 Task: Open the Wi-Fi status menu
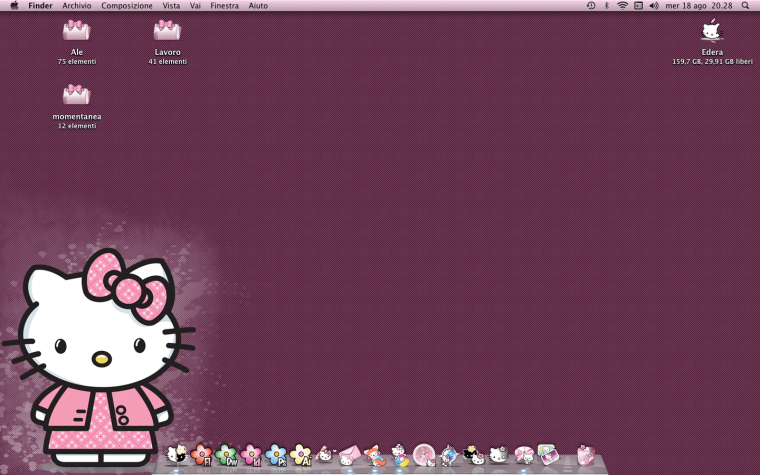point(622,6)
